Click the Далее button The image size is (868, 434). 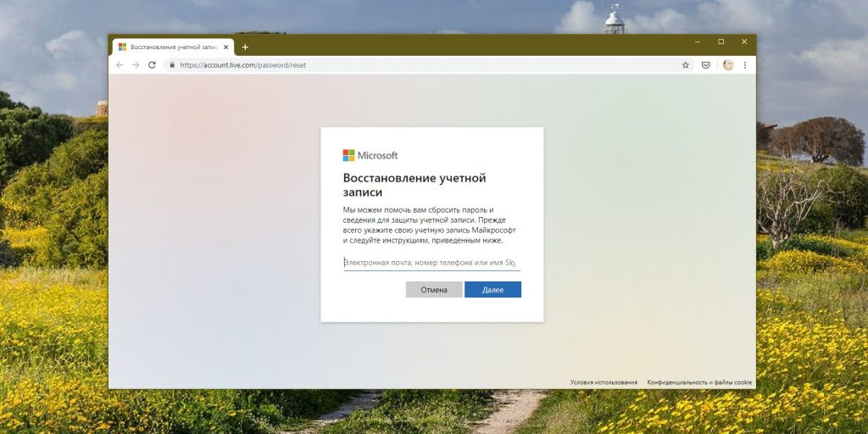[x=492, y=290]
